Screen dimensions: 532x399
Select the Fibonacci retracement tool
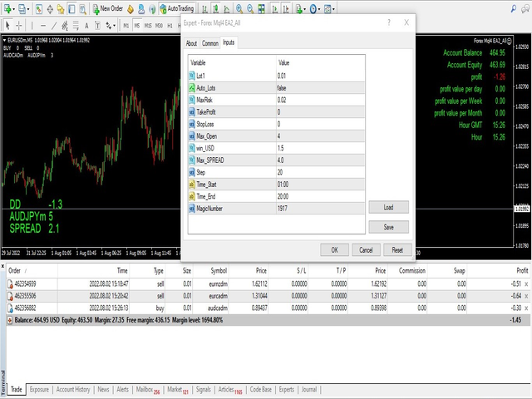(76, 26)
